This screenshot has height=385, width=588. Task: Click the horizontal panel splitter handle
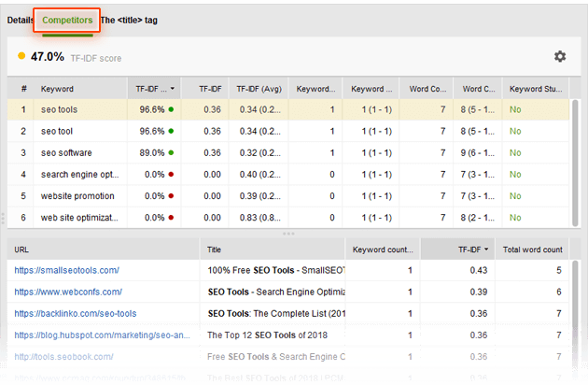click(x=288, y=234)
